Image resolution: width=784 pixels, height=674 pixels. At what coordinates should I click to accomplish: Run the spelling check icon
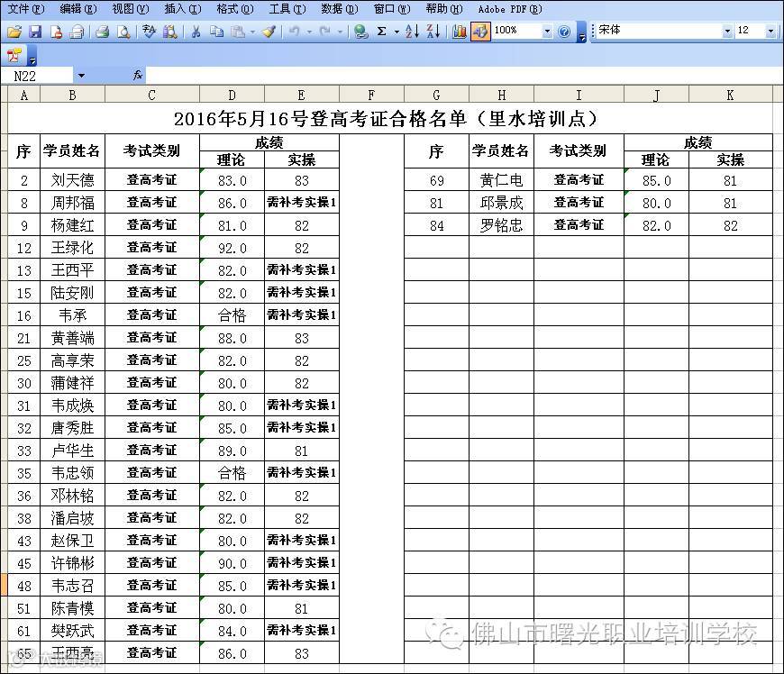(x=149, y=32)
